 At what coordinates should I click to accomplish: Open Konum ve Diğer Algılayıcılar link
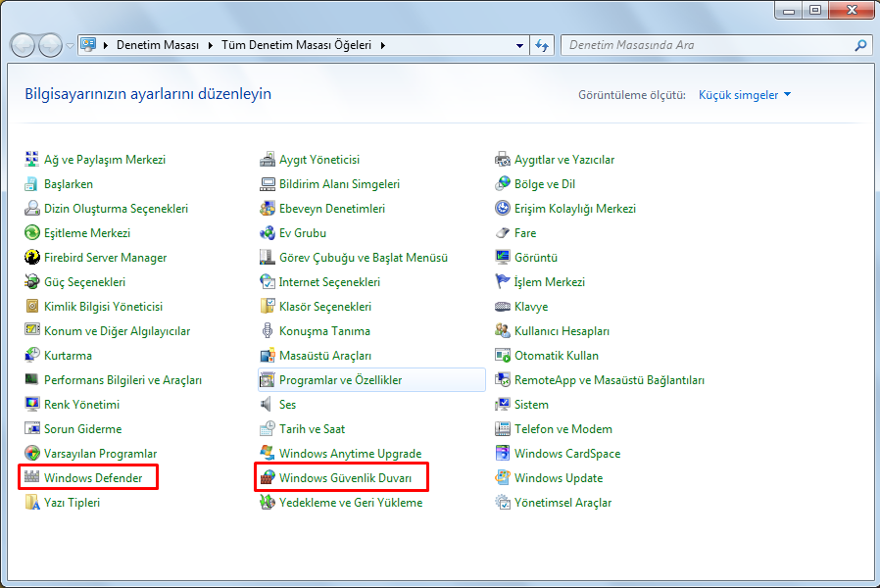[x=118, y=331]
